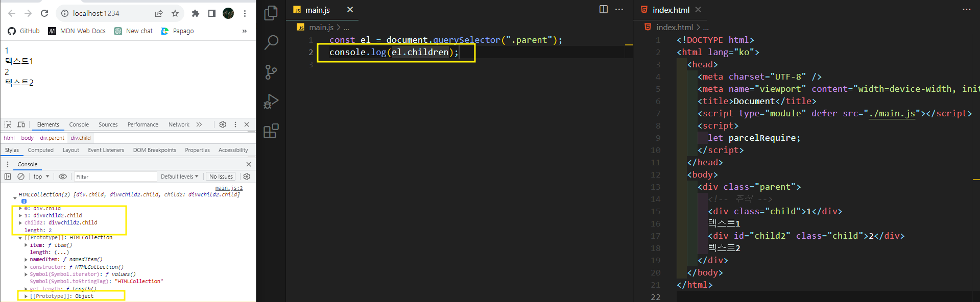This screenshot has height=302, width=980.
Task: Open the Papago bookmark
Action: [177, 31]
